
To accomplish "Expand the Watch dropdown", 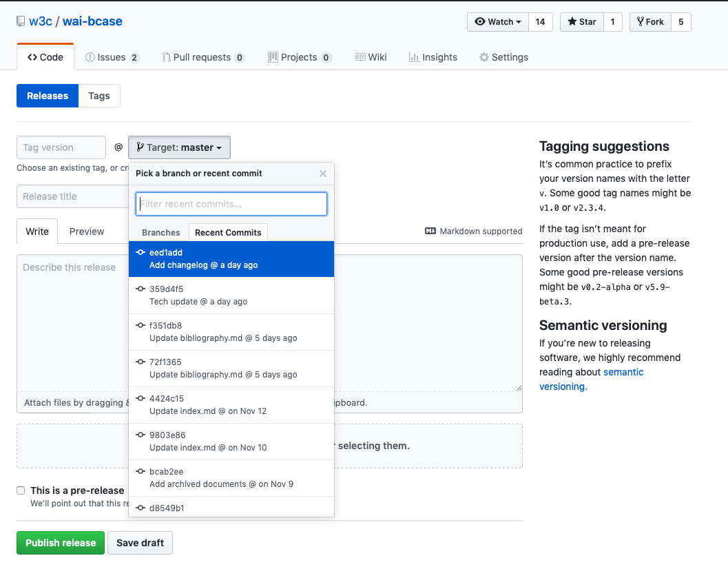I will click(x=498, y=22).
